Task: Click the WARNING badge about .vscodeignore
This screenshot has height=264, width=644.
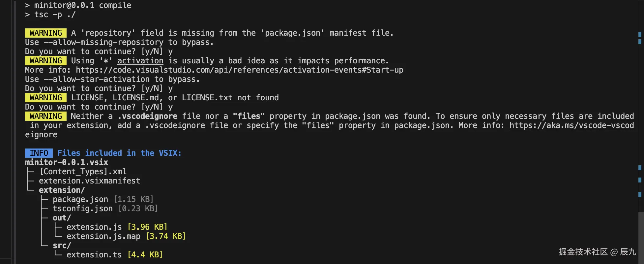Action: (45, 116)
